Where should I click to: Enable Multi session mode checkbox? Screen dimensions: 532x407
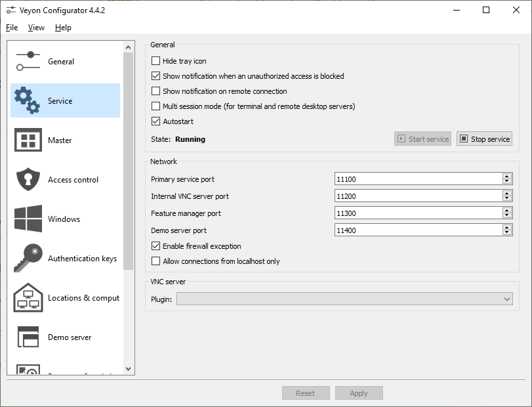[155, 106]
